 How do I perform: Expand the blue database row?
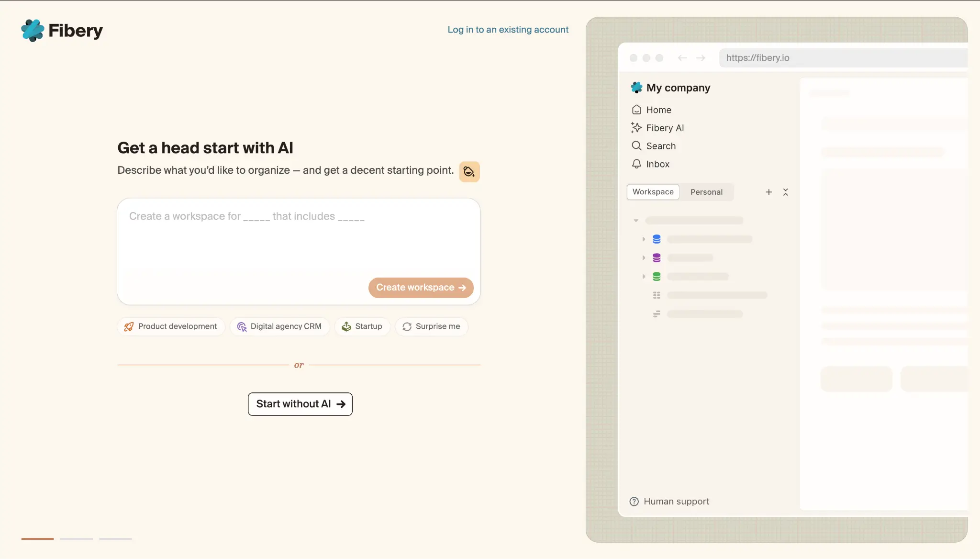tap(644, 239)
